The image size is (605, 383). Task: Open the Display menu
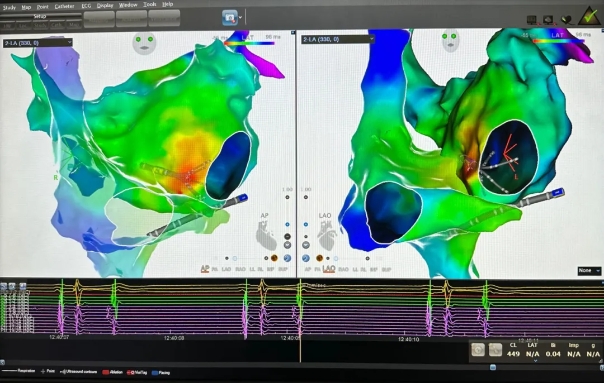105,5
